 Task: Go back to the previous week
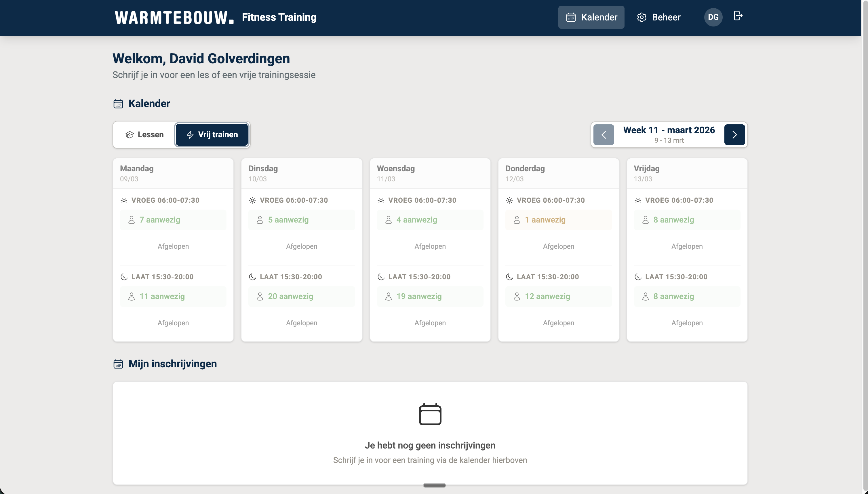(604, 135)
